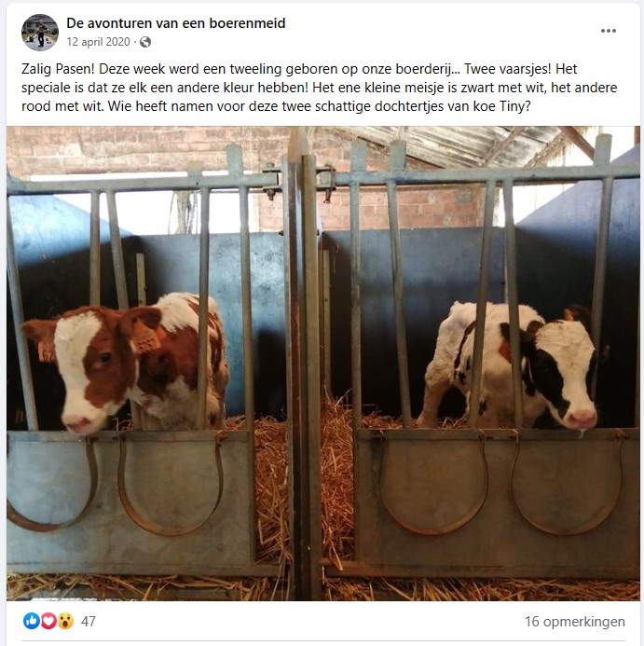The width and height of the screenshot is (644, 646).
Task: Click the yellow Wow reaction emoji
Action: pyautogui.click(x=65, y=621)
